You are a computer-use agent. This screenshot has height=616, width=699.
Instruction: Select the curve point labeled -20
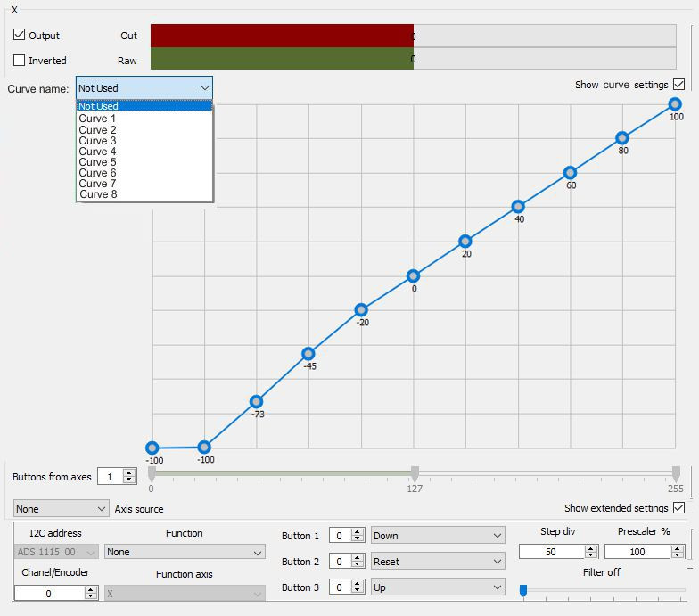(361, 310)
